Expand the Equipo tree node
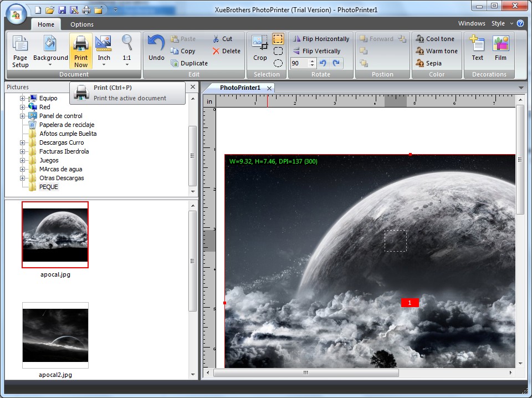Screen dimensions: 532x398 (x=22, y=99)
